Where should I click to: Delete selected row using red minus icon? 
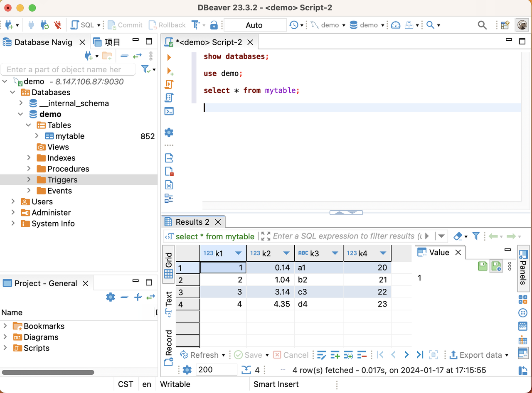click(x=362, y=355)
